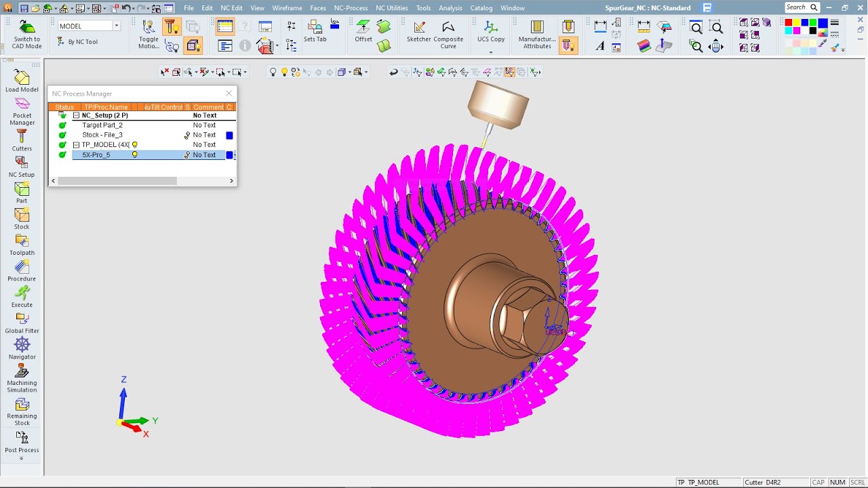
Task: Open Manufacturing Attributes
Action: coord(537,27)
